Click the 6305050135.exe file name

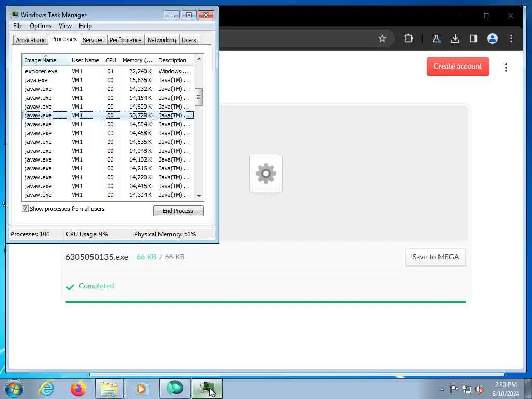pos(97,257)
